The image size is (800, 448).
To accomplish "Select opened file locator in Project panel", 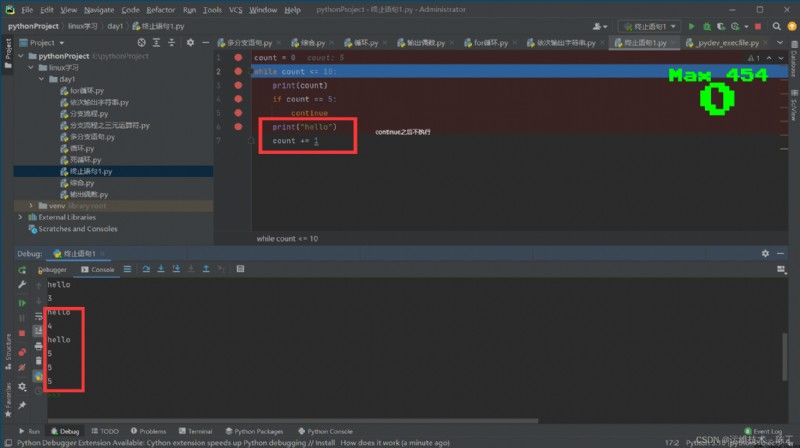I will [141, 42].
